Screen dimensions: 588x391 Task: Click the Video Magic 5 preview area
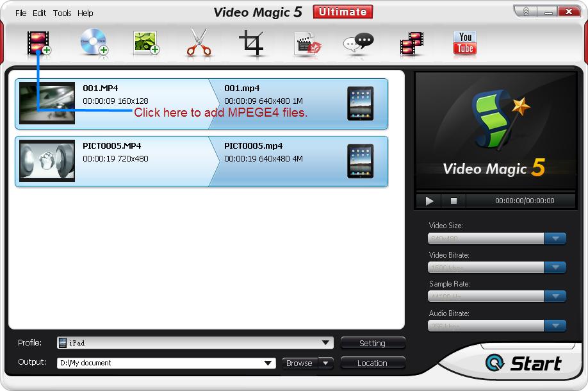[495, 131]
